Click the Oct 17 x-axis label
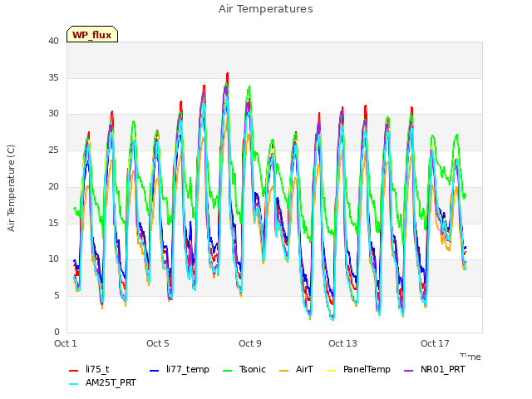The height and width of the screenshot is (399, 532). tap(435, 343)
